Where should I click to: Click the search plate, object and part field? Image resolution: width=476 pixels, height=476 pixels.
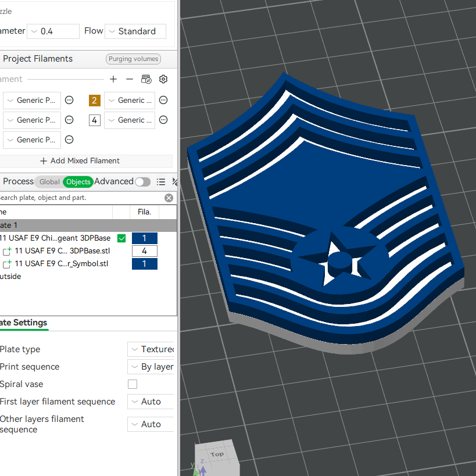pyautogui.click(x=81, y=198)
